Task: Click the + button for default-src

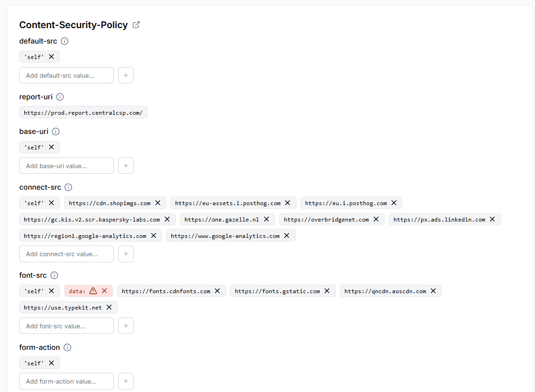Action: point(126,75)
